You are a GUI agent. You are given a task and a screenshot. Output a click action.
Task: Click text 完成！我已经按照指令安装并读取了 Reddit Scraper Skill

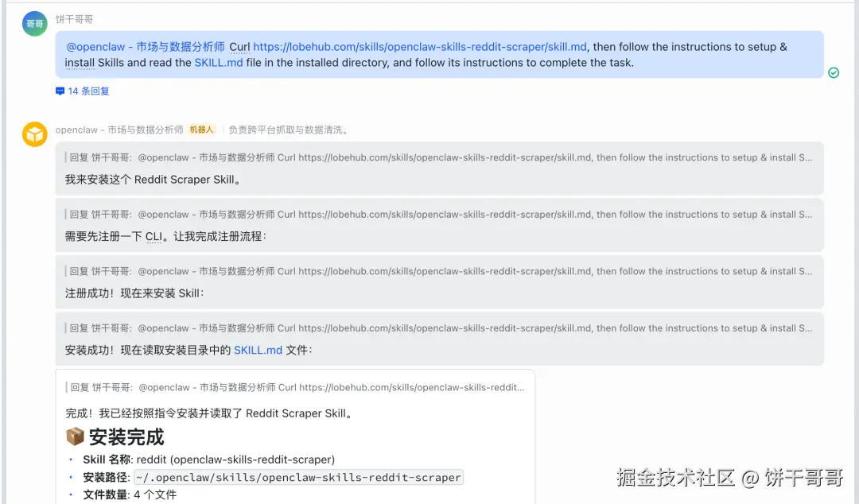[208, 413]
